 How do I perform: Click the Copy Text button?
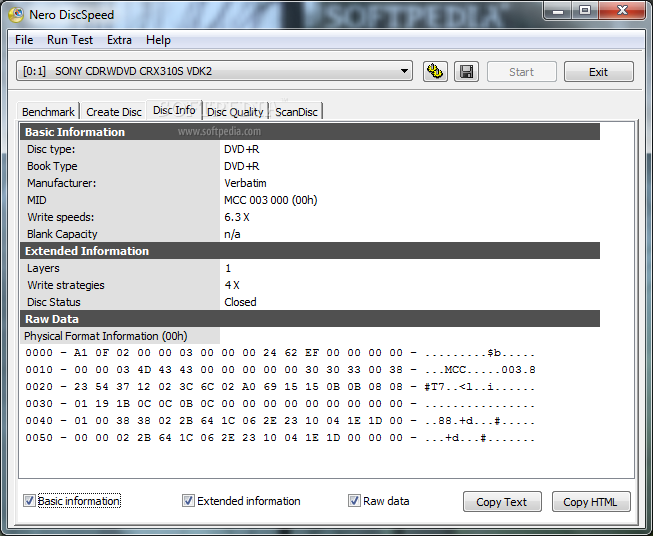pyautogui.click(x=502, y=502)
